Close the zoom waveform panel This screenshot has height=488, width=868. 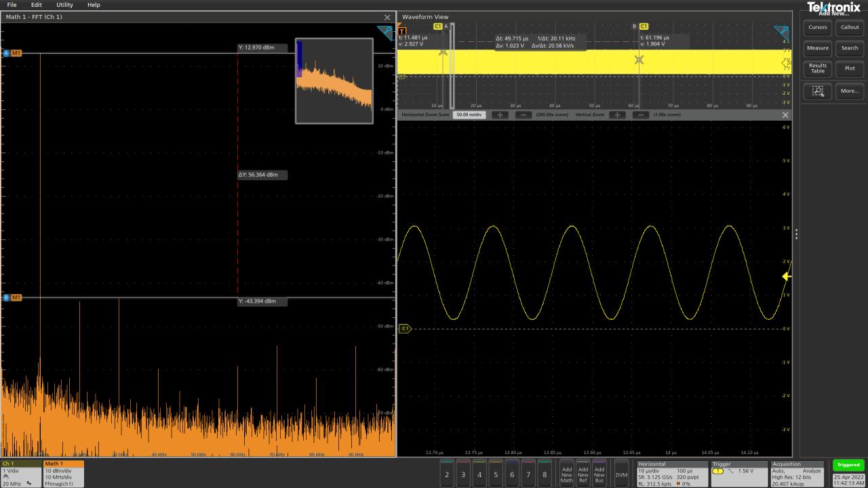[x=785, y=115]
